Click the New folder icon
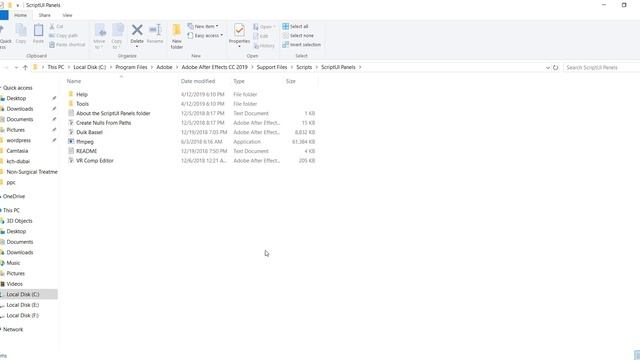 click(177, 30)
